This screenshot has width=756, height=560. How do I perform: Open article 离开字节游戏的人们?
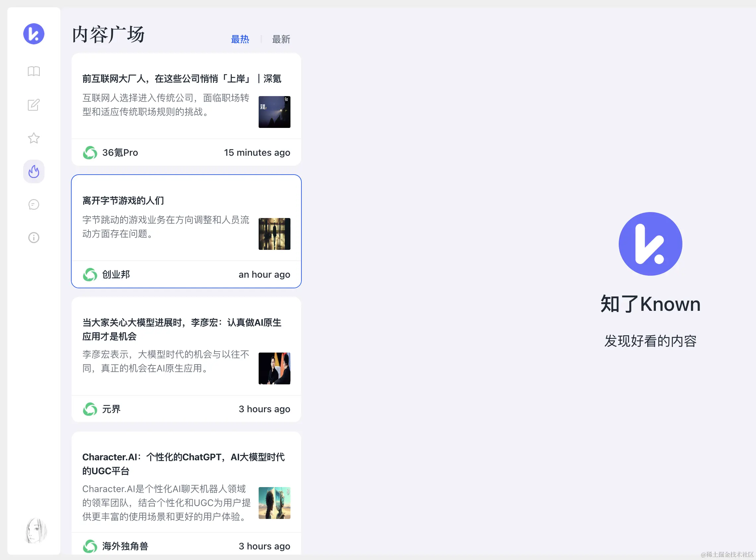(123, 201)
